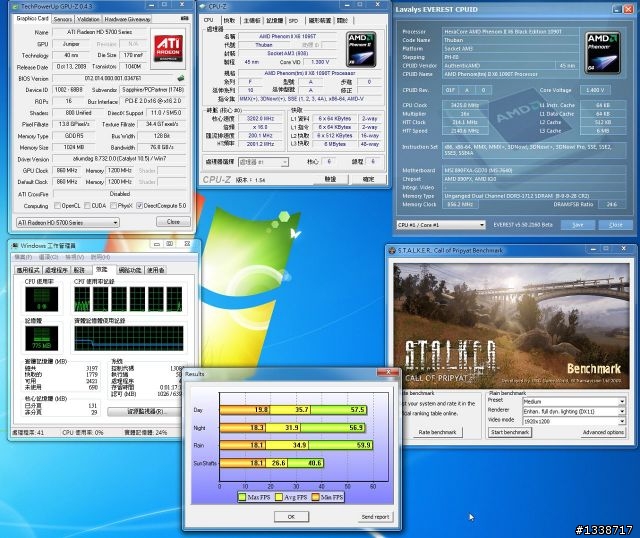640x538 pixels.
Task: Click the Max FPS green legend swatch
Action: tap(242, 497)
